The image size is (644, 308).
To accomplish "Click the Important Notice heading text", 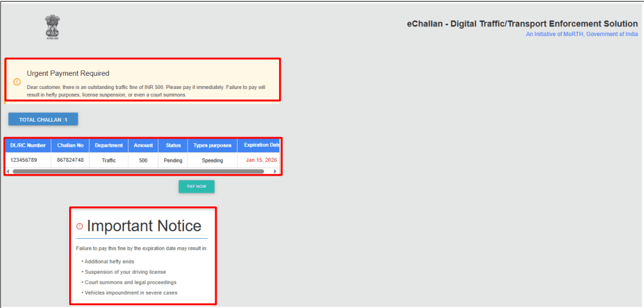I will coord(144,226).
